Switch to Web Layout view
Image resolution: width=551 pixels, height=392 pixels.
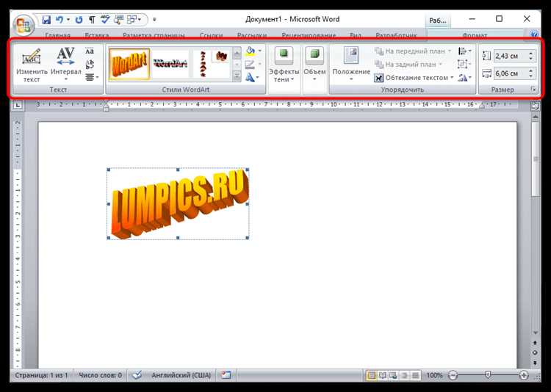(393, 376)
